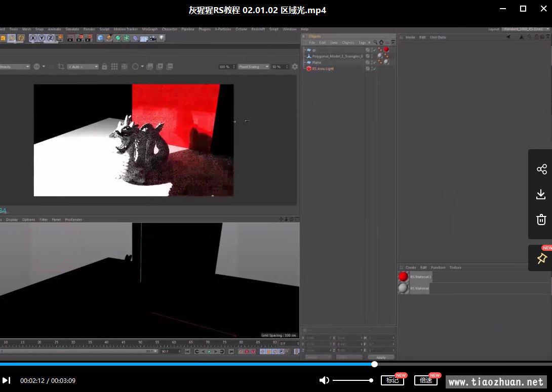Image resolution: width=552 pixels, height=392 pixels.
Task: Click the render view settings gear
Action: click(x=295, y=66)
